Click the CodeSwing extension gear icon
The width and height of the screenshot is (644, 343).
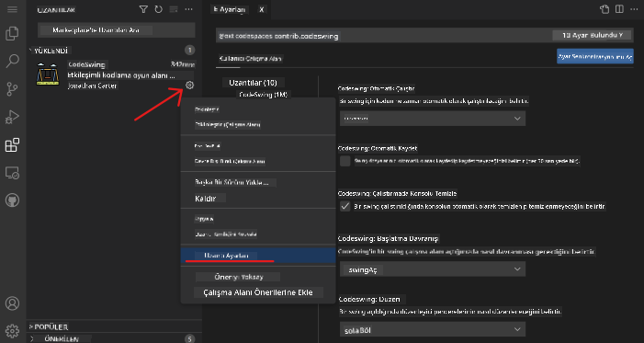[189, 86]
